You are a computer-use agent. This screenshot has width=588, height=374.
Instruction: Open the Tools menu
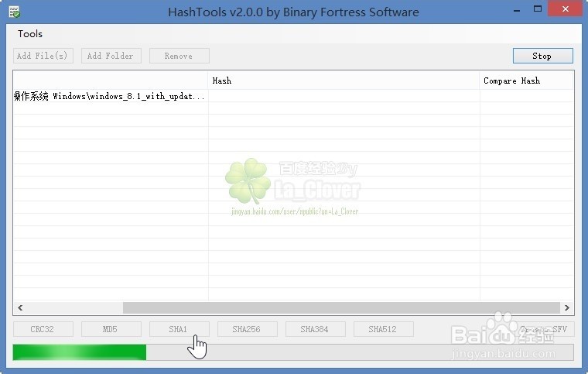30,34
